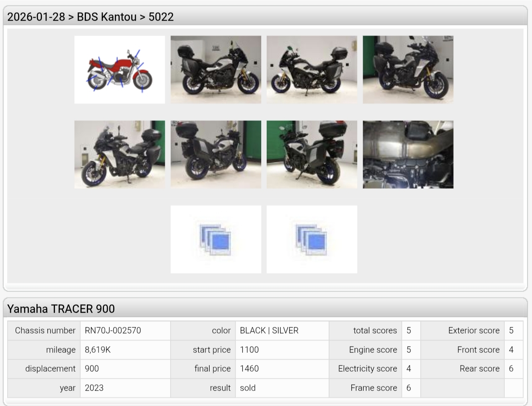Click the Electricity score label
532x406 pixels.
(367, 369)
